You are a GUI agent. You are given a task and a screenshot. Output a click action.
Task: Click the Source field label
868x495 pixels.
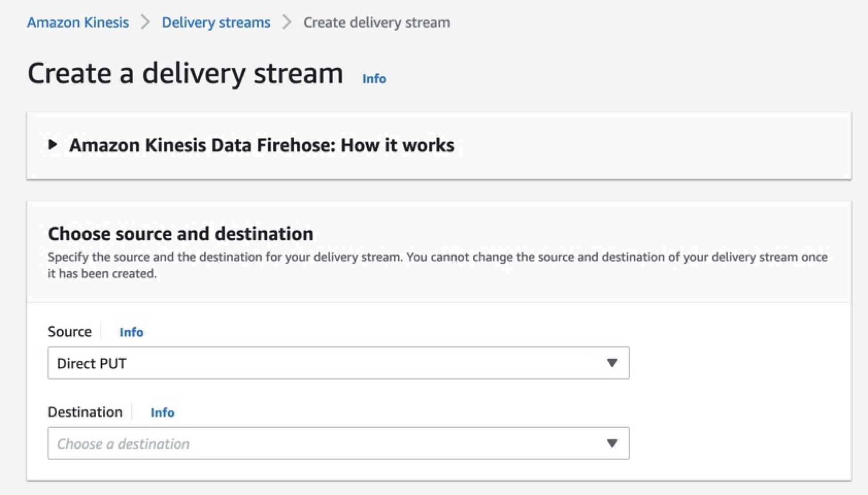[x=69, y=332]
